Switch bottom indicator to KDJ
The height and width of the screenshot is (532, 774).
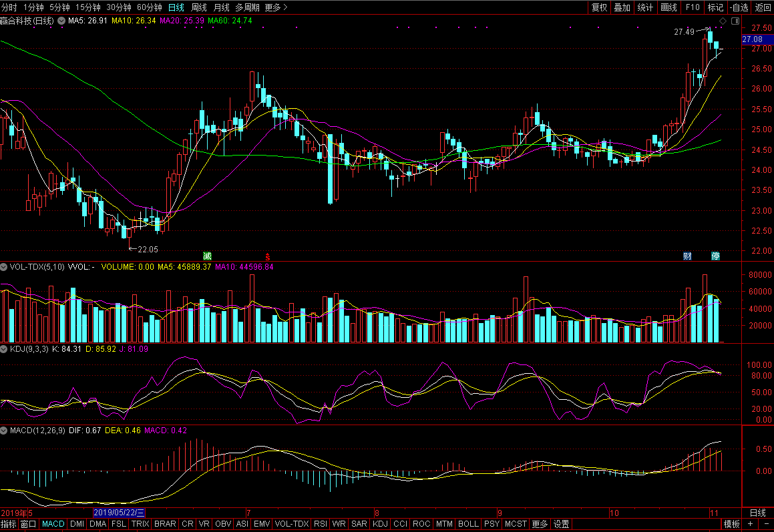click(380, 524)
